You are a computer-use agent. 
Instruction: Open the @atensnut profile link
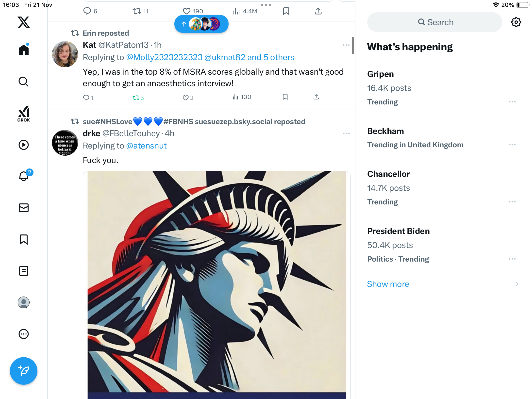pyautogui.click(x=146, y=146)
